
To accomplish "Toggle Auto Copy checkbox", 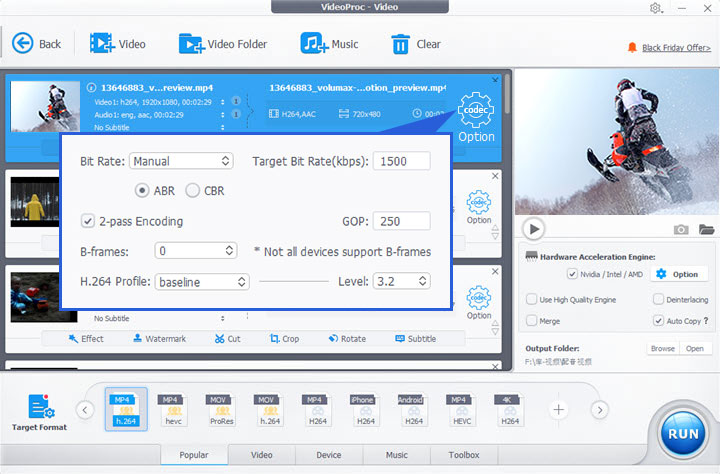I will (658, 321).
